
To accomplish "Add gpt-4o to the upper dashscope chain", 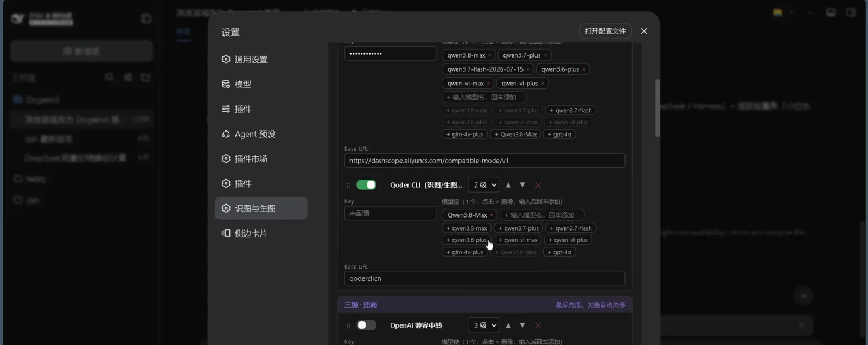I will (559, 135).
